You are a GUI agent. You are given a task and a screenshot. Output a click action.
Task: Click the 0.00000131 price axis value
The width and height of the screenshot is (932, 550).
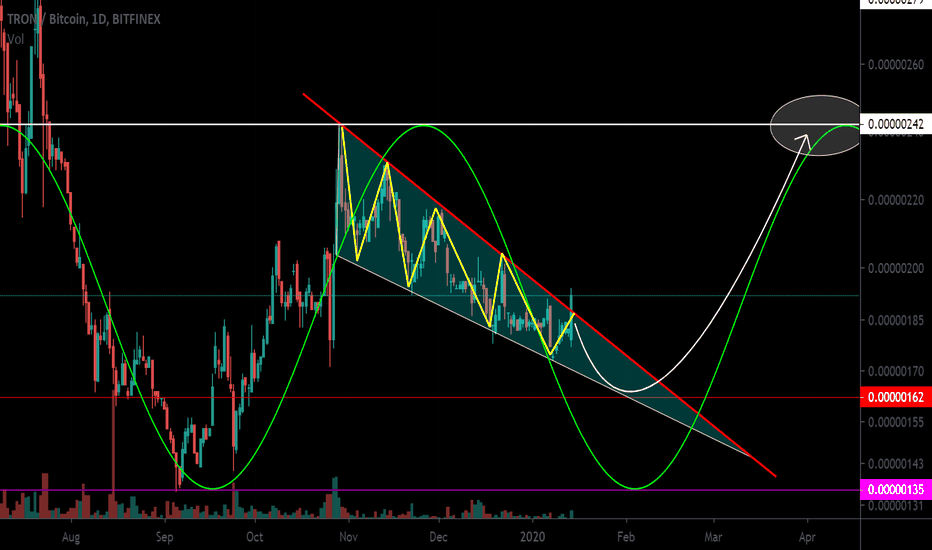tap(896, 506)
